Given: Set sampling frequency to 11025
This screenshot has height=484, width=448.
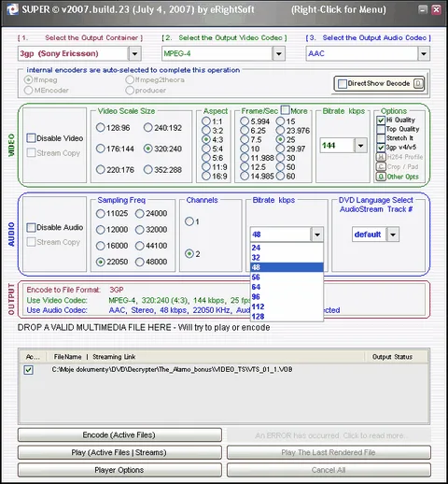Looking at the screenshot, I should point(100,213).
